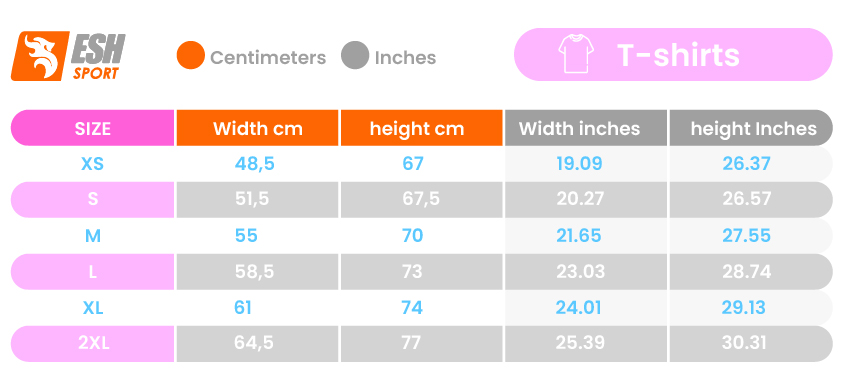
Task: Click the 48,5 width value for XS
Action: [254, 164]
